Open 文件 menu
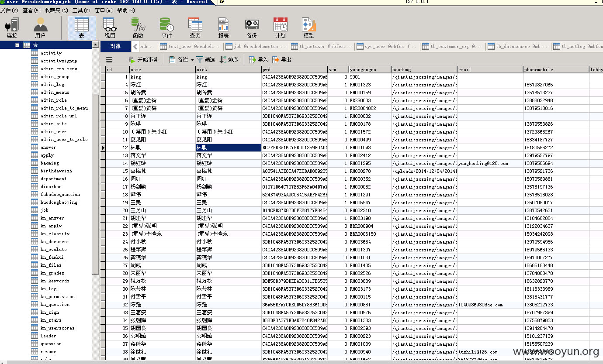Image resolution: width=603 pixels, height=364 pixels. 9,10
